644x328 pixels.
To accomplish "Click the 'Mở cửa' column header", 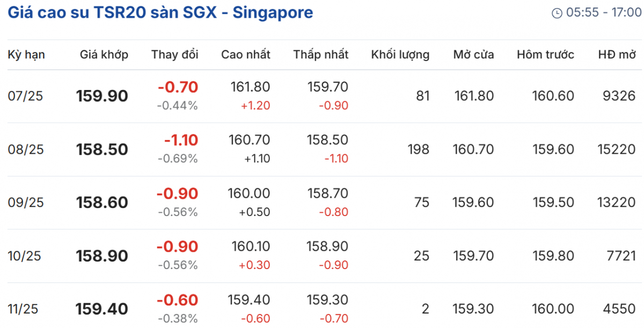I will 473,54.
